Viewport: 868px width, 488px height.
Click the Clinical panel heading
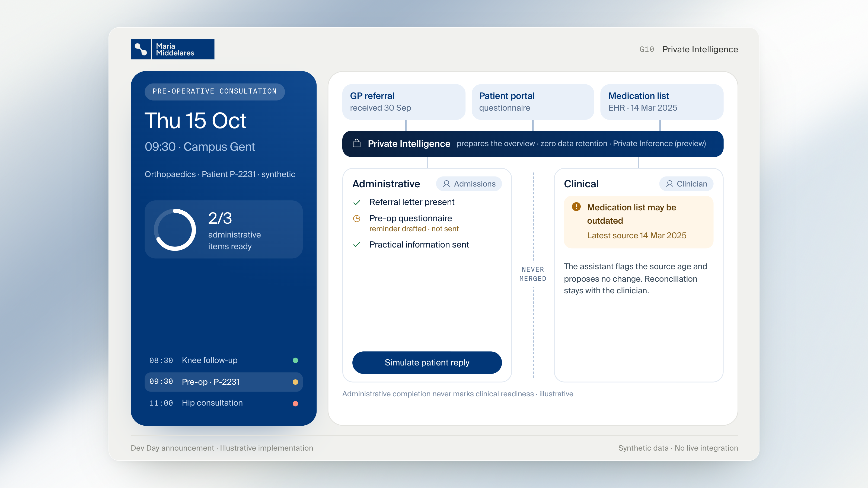click(581, 184)
